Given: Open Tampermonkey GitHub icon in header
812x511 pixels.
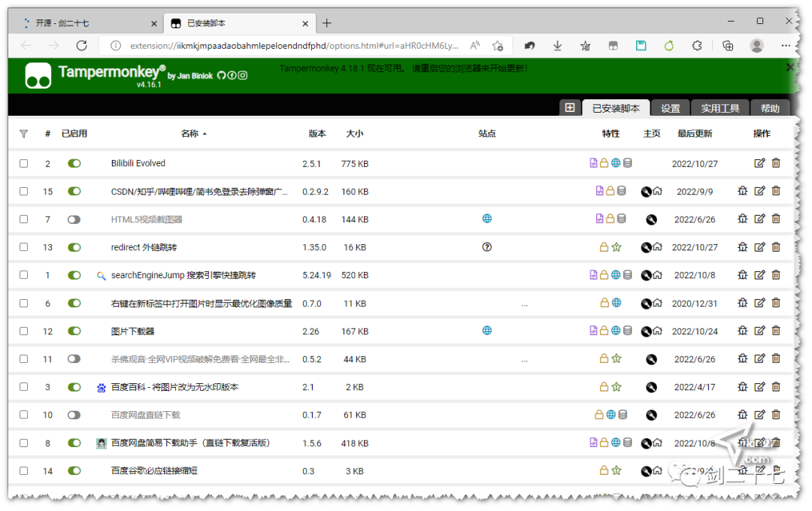Looking at the screenshot, I should coord(221,76).
